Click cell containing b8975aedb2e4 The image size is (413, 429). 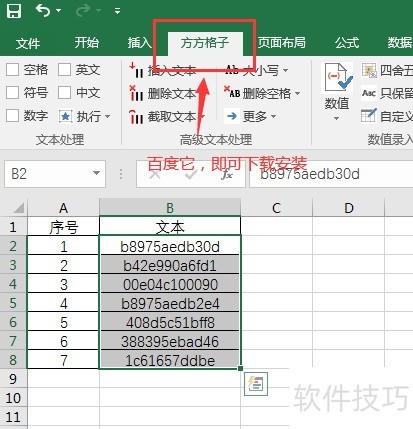(x=170, y=303)
